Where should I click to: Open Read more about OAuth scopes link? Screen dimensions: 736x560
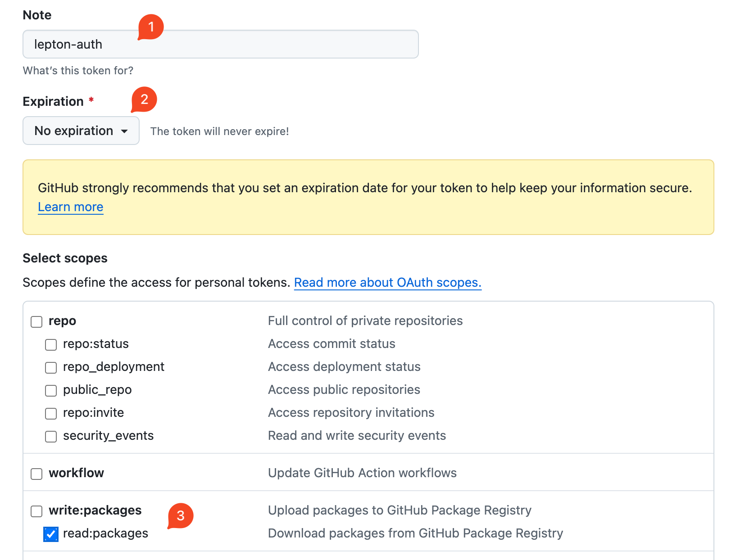click(x=388, y=282)
